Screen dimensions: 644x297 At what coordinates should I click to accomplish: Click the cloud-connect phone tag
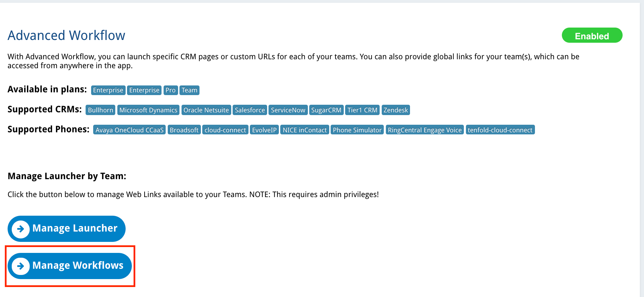click(225, 130)
